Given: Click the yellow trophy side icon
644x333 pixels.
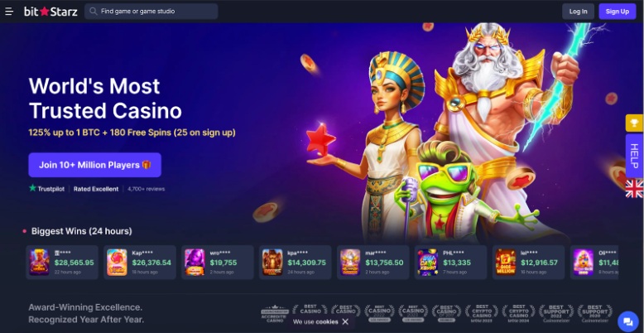Looking at the screenshot, I should pos(634,123).
